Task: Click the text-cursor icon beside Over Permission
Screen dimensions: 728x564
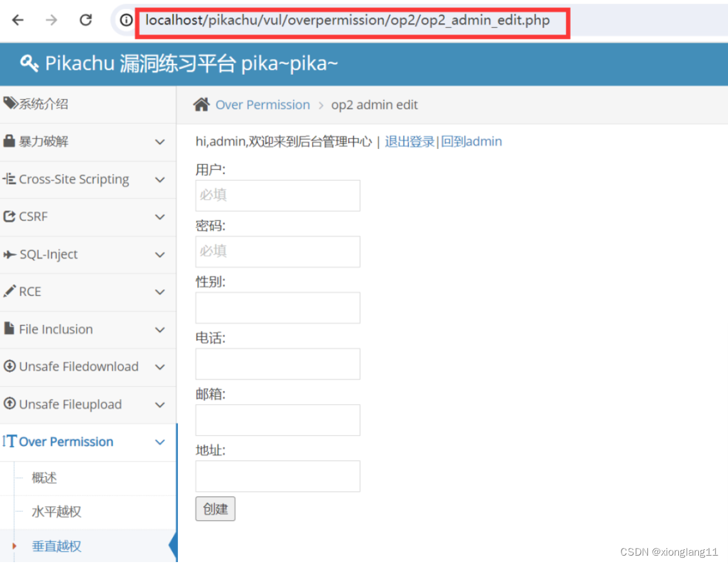Action: [x=10, y=441]
